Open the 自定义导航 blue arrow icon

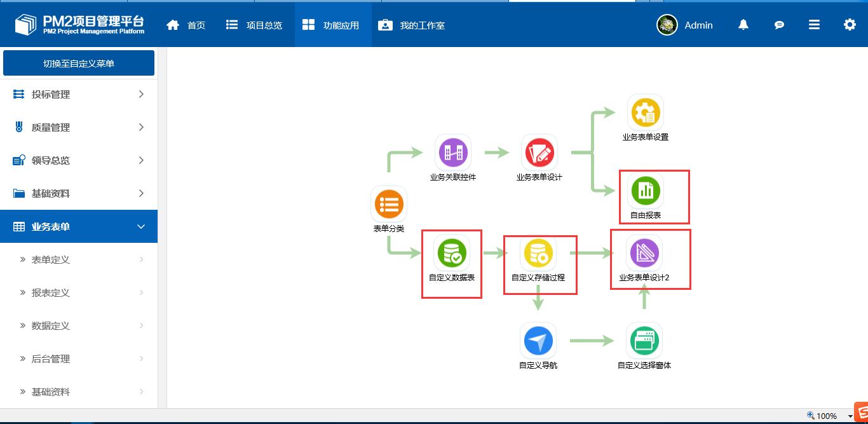pyautogui.click(x=538, y=341)
